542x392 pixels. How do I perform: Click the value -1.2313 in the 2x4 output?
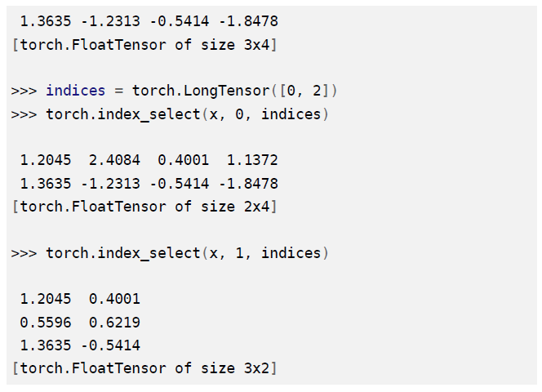(111, 184)
